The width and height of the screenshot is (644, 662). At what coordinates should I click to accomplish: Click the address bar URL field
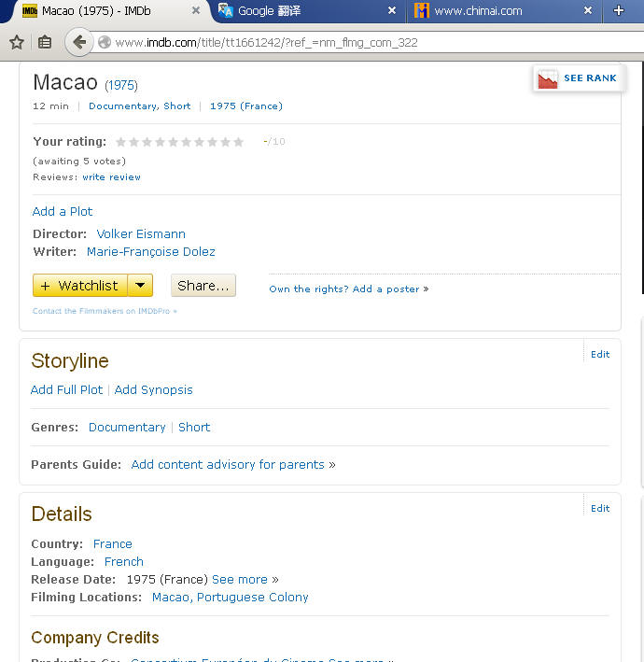click(x=367, y=42)
